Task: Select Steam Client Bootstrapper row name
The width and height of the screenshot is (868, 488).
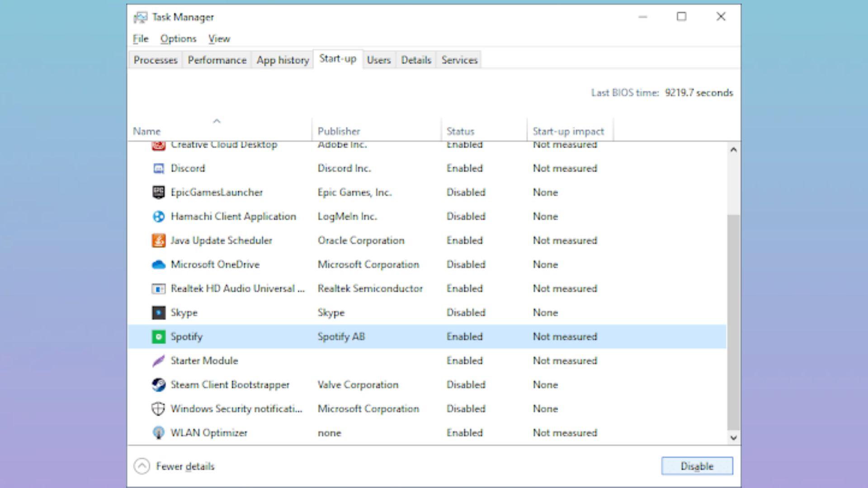Action: point(230,385)
